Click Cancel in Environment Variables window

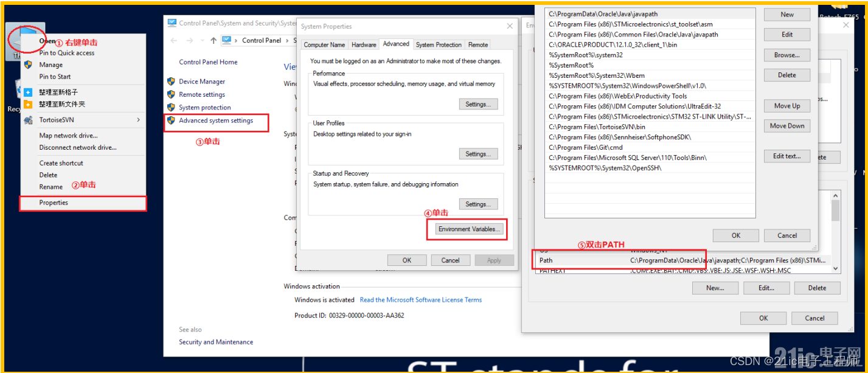[814, 318]
